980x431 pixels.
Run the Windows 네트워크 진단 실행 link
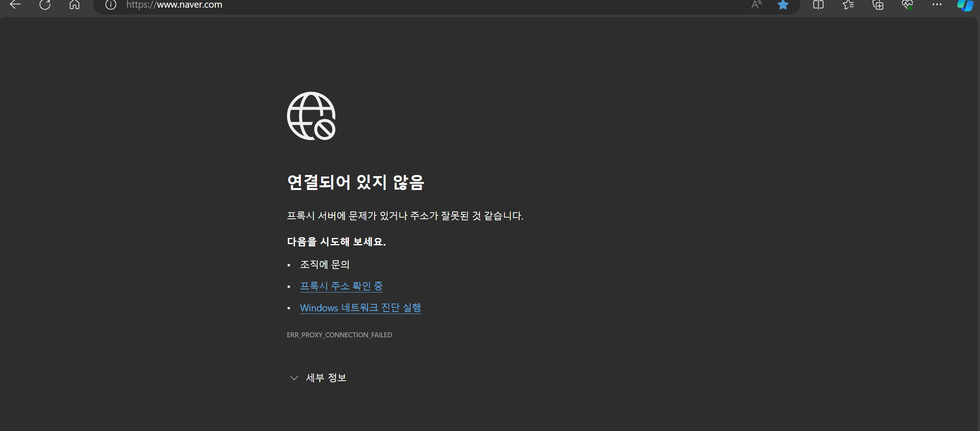point(360,308)
